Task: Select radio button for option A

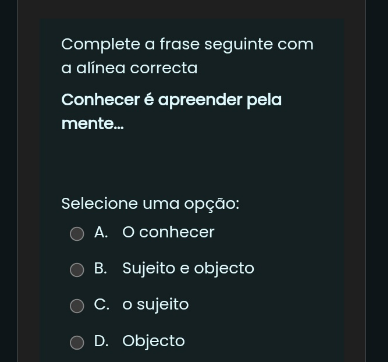Action: point(77,234)
